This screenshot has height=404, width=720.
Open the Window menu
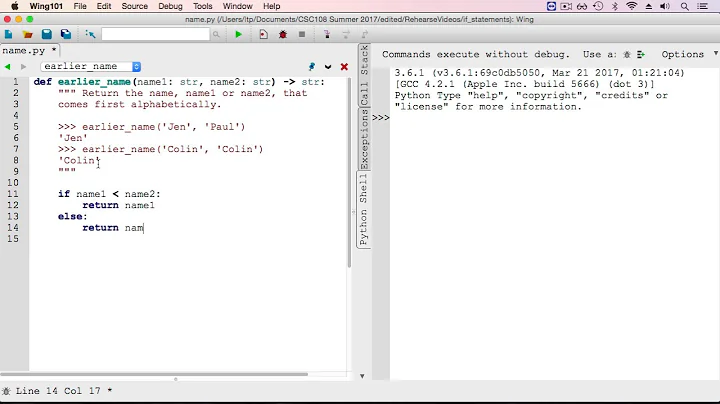(x=237, y=6)
